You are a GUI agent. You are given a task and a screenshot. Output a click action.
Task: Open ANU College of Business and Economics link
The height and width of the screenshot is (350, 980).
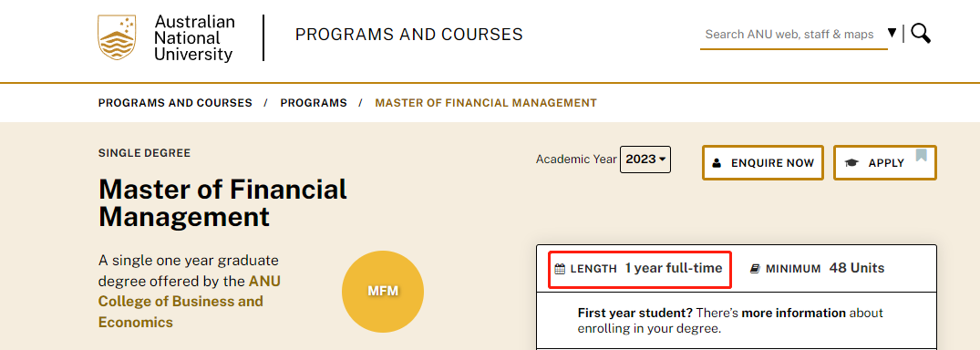point(190,302)
